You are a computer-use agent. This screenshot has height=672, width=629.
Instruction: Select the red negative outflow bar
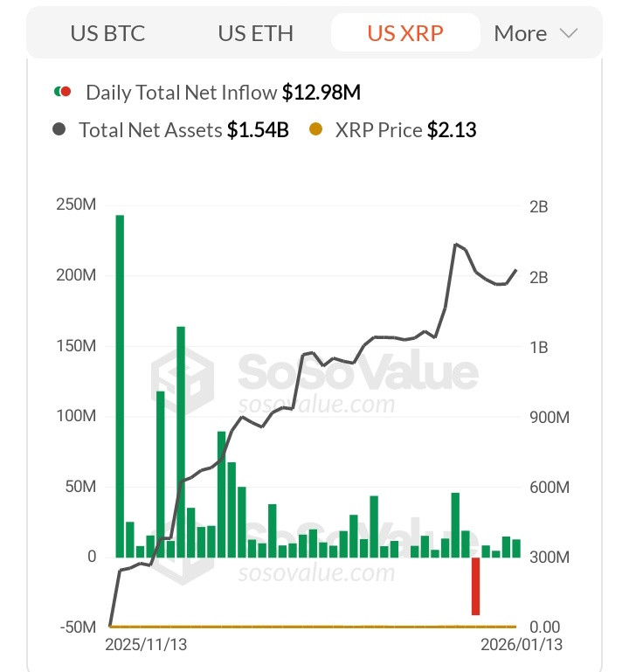point(475,586)
